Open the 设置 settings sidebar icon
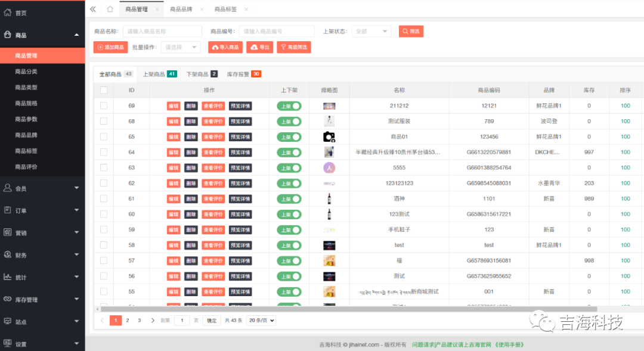This screenshot has height=351, width=644. (9, 343)
